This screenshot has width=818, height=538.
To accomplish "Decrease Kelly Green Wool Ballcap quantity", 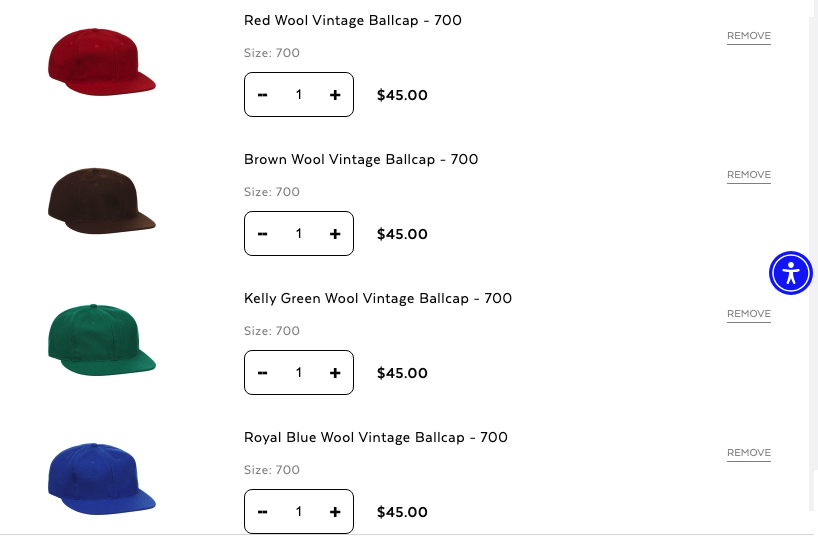I will tap(263, 373).
